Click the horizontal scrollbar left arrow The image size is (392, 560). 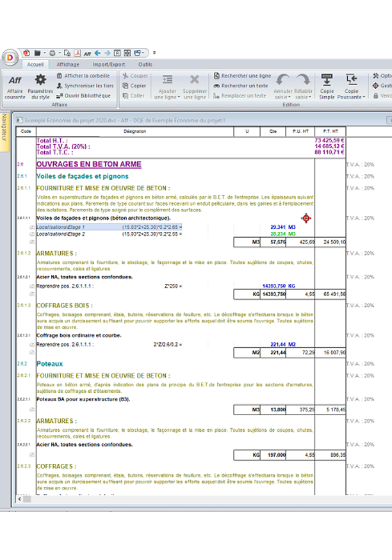click(x=20, y=498)
